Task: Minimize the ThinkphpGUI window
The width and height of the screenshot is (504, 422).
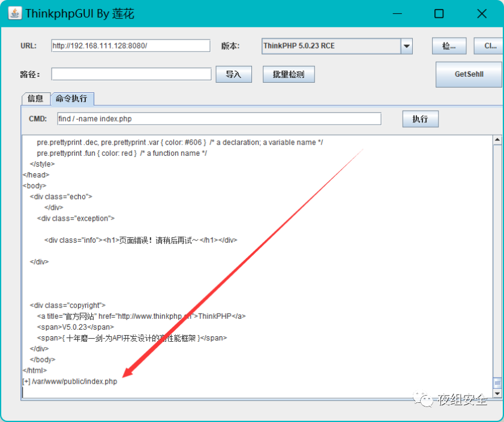Action: point(398,14)
